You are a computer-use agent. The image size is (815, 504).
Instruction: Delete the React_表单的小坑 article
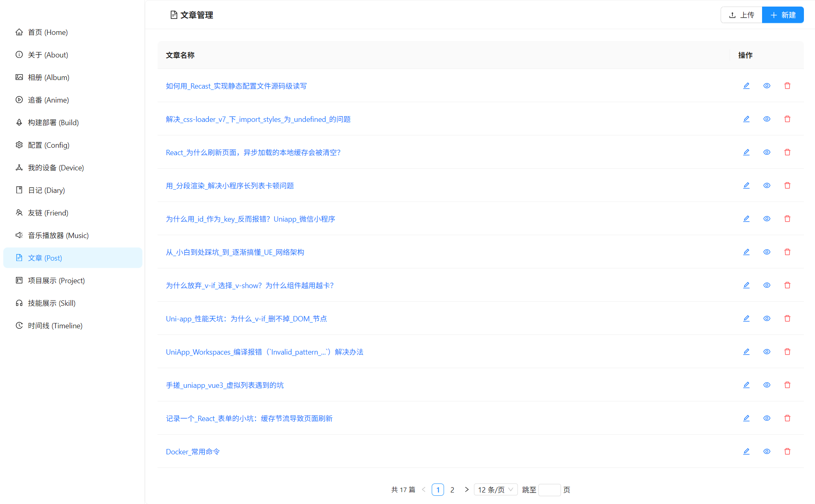click(787, 418)
